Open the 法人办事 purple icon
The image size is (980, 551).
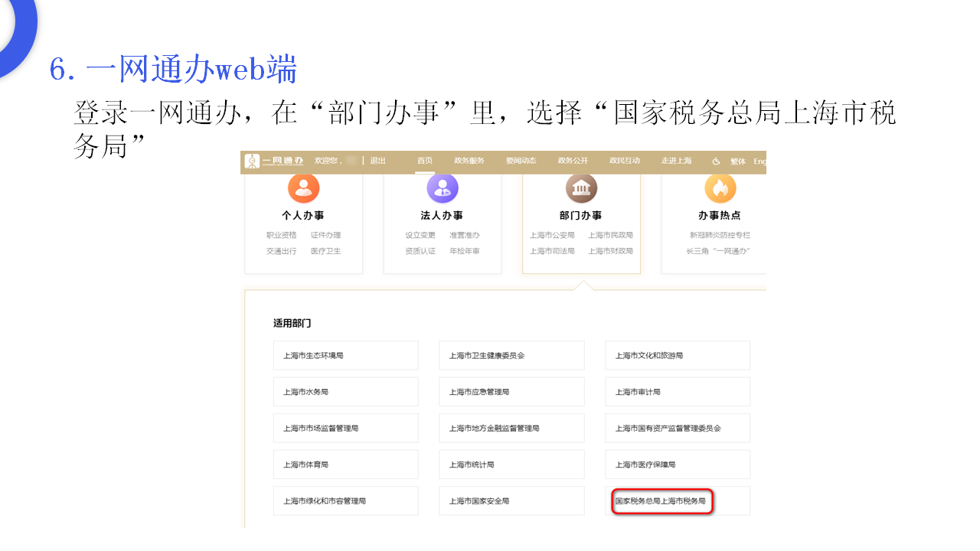[443, 187]
